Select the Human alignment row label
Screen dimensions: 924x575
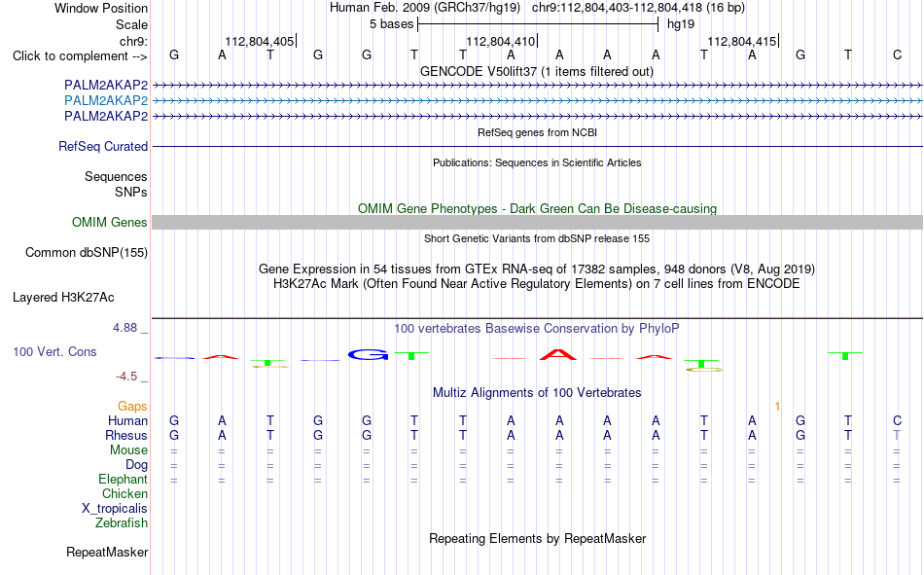tap(127, 421)
